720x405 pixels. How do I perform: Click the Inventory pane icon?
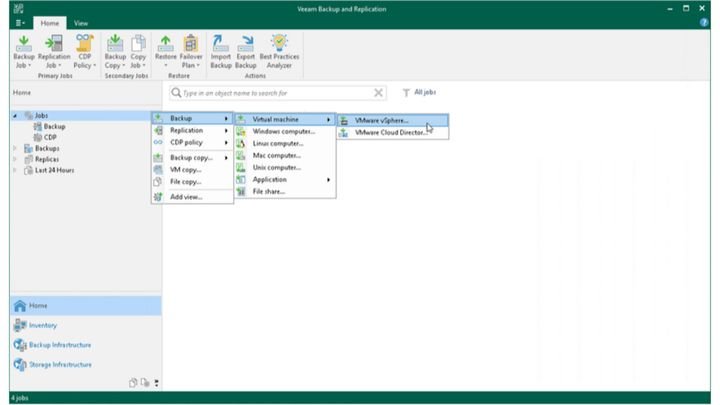pyautogui.click(x=20, y=325)
